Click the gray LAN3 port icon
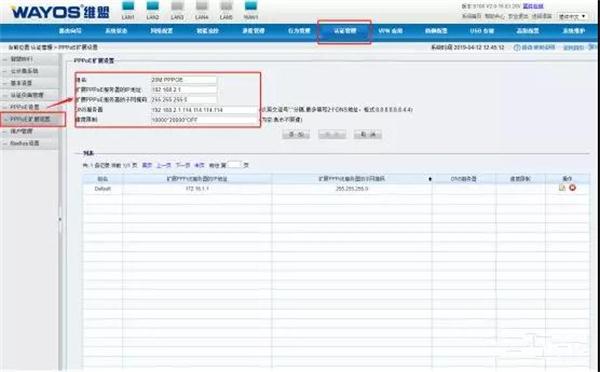Viewport: 600px width, 372px height. 177,6
